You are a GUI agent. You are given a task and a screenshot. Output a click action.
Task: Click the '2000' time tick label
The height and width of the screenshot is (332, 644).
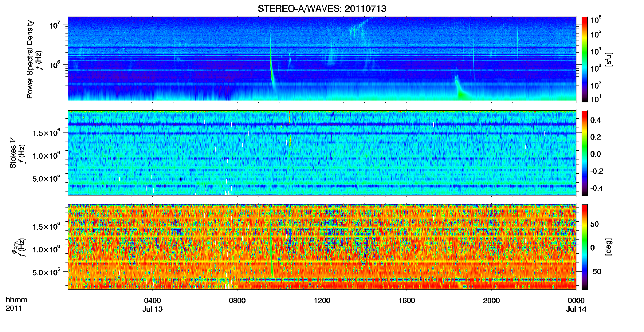coord(491,301)
